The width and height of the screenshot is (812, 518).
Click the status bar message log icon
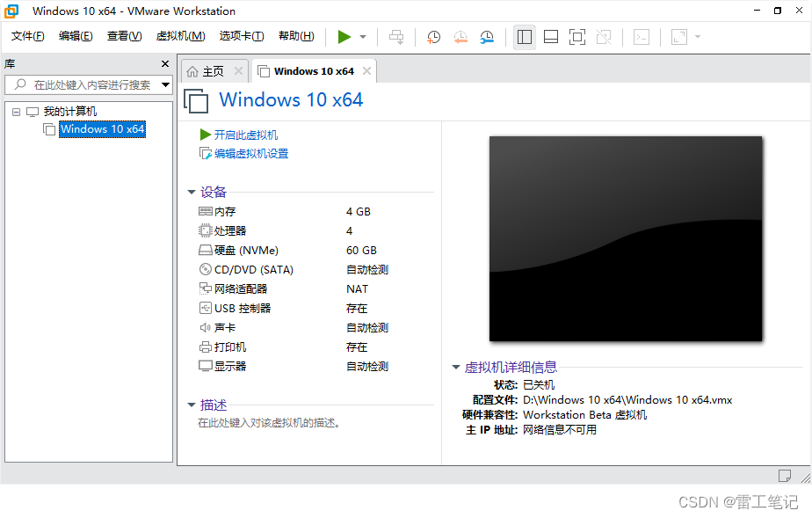point(785,476)
